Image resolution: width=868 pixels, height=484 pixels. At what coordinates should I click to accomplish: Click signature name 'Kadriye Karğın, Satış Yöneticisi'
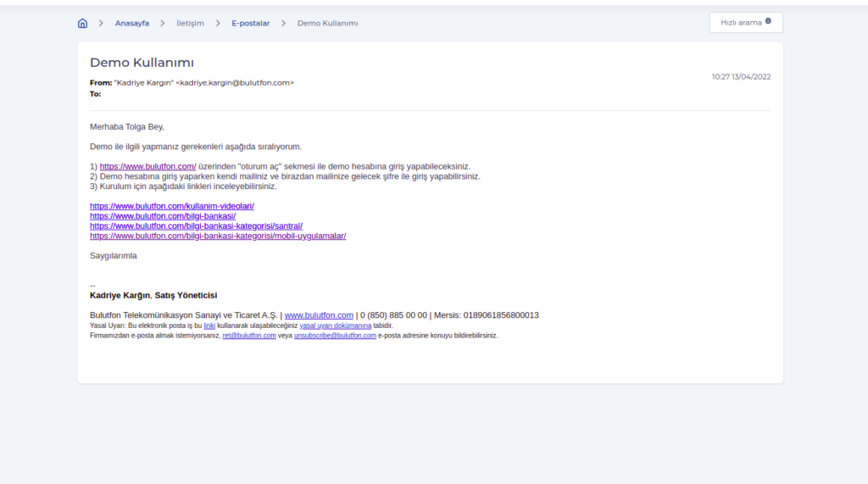tap(153, 295)
